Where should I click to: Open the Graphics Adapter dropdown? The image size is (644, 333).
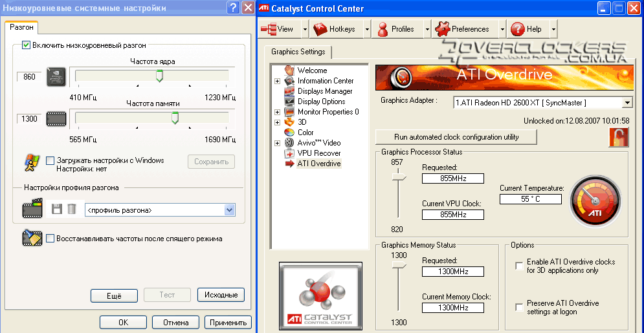[x=627, y=103]
